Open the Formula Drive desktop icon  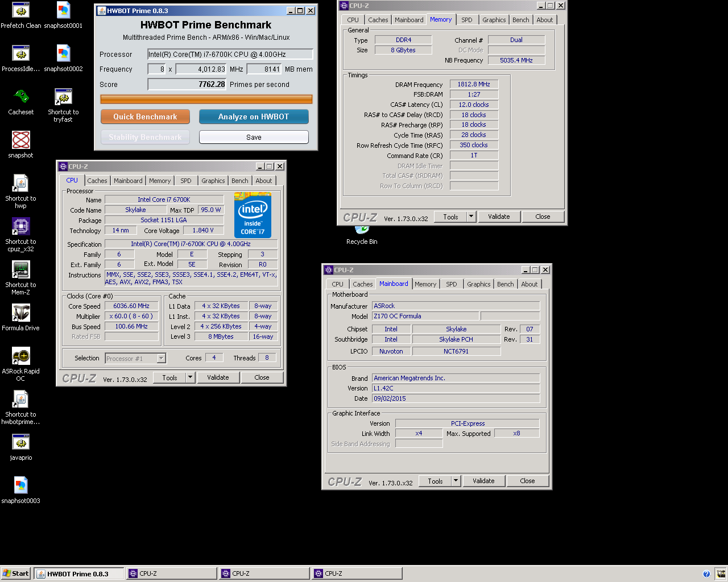tap(21, 318)
